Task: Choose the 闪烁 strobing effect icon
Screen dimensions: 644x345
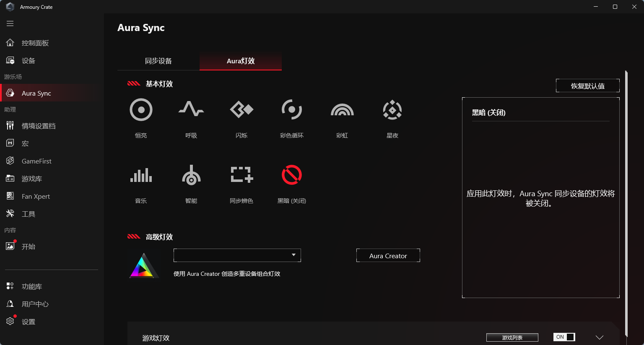Action: pos(241,109)
